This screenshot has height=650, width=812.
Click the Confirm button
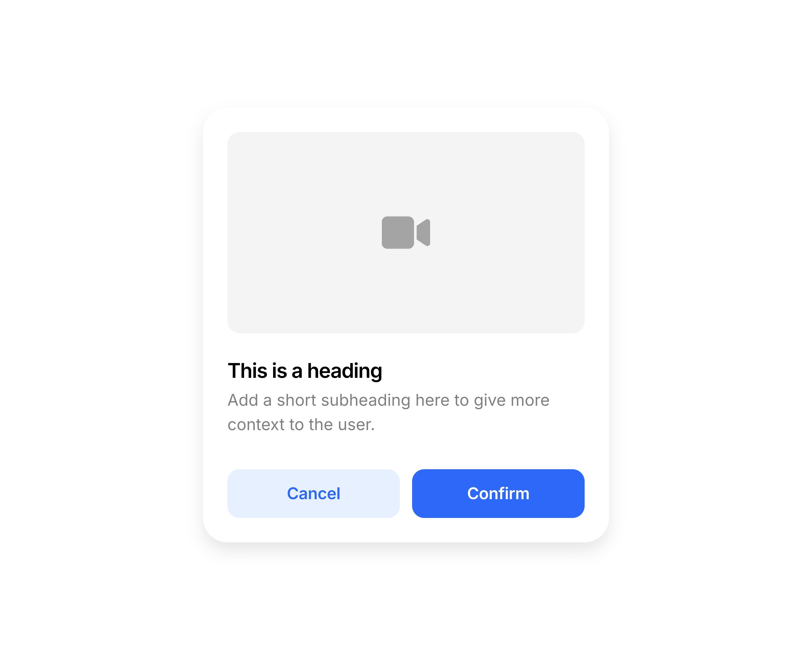(498, 493)
